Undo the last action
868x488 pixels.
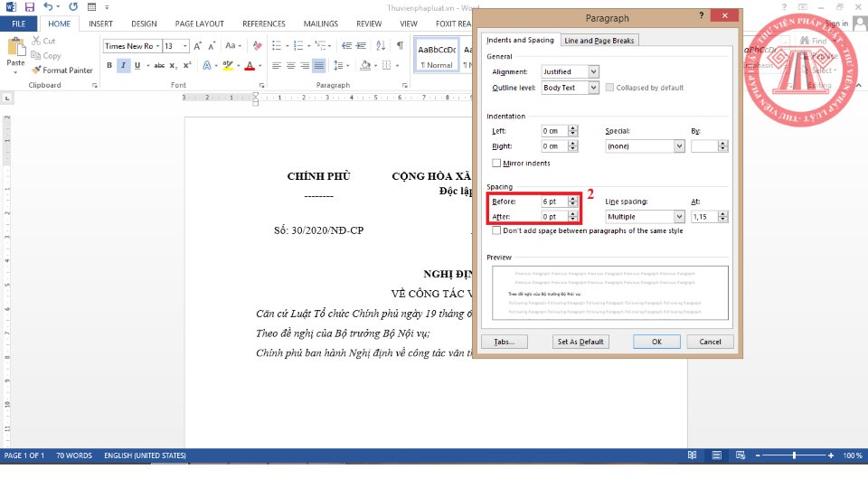(48, 7)
